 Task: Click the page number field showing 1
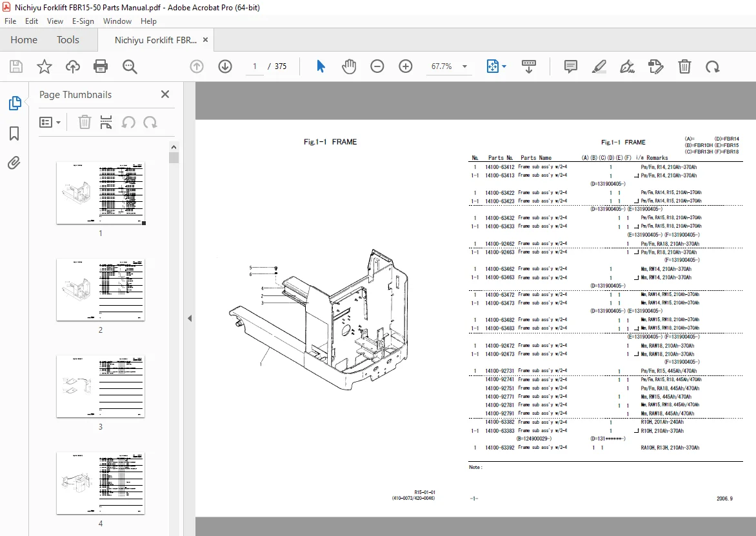(255, 66)
